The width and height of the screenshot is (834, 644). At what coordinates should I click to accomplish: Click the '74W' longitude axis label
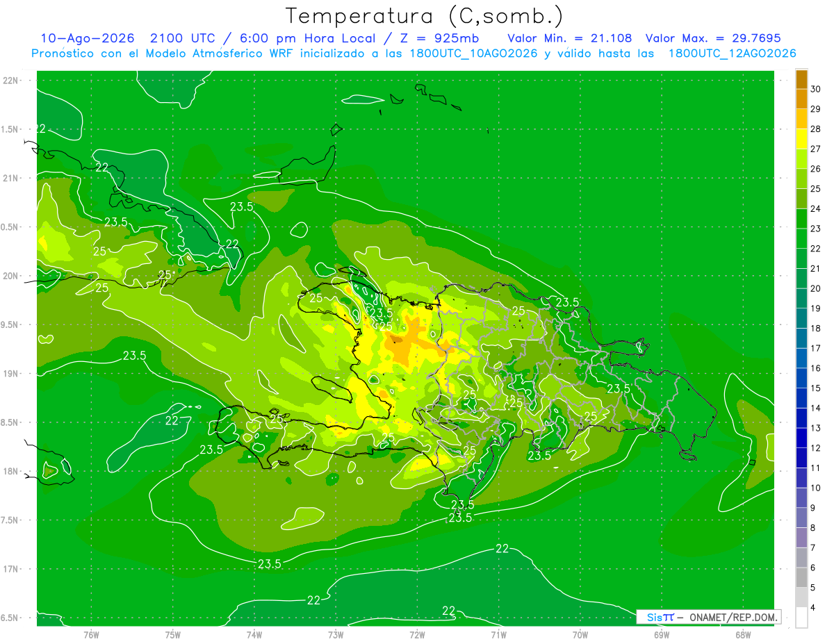tap(254, 634)
